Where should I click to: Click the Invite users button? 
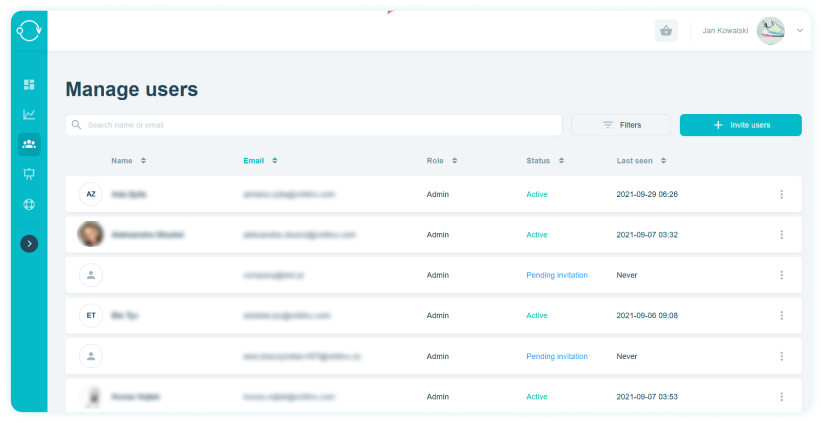tap(740, 125)
